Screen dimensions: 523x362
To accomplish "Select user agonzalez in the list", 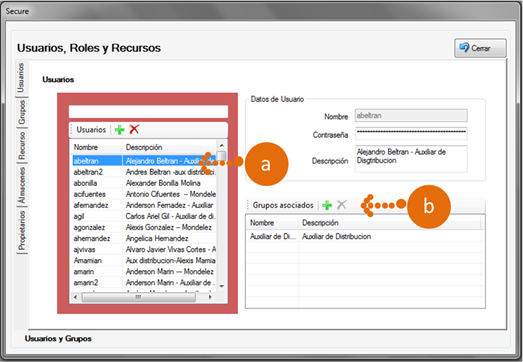I will coord(144,227).
